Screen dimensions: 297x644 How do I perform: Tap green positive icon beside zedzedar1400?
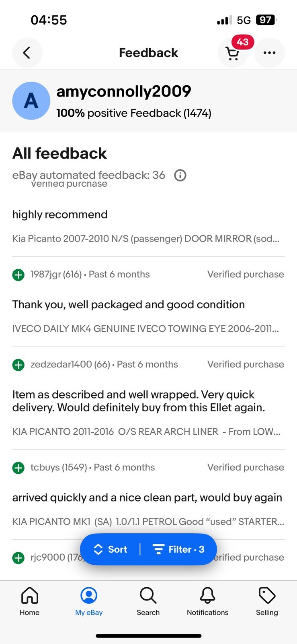click(18, 365)
